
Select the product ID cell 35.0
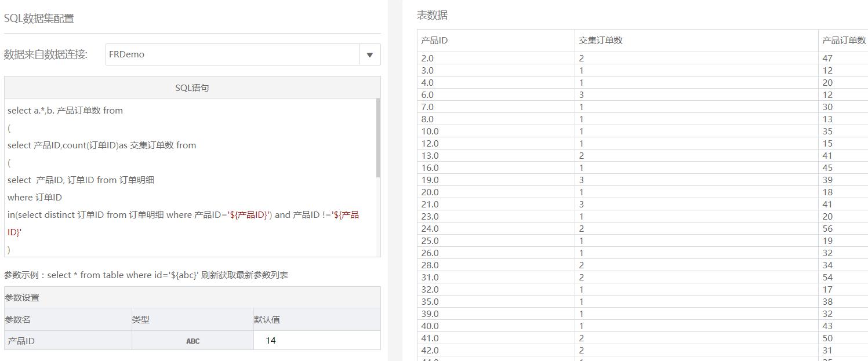pos(496,301)
